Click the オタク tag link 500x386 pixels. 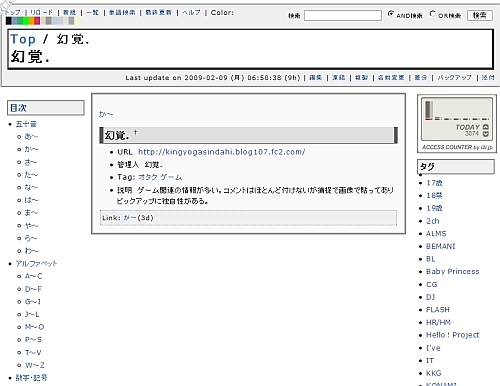[148, 177]
